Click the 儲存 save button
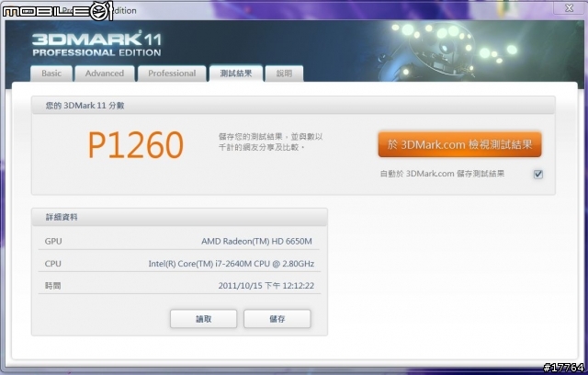Image resolution: width=588 pixels, height=375 pixels. click(277, 319)
